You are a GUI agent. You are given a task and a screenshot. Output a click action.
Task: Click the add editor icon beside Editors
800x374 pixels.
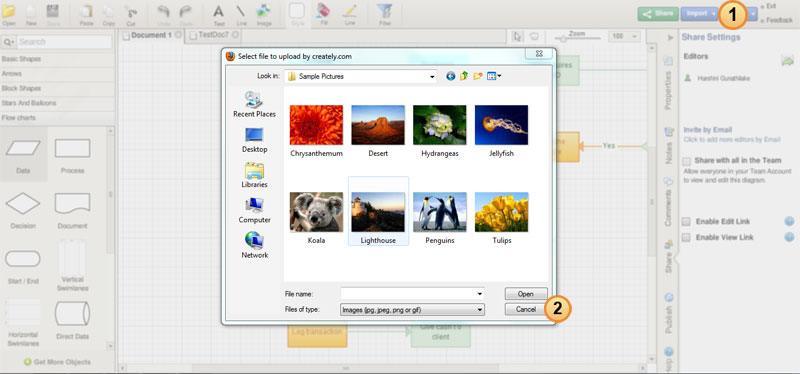[x=788, y=61]
